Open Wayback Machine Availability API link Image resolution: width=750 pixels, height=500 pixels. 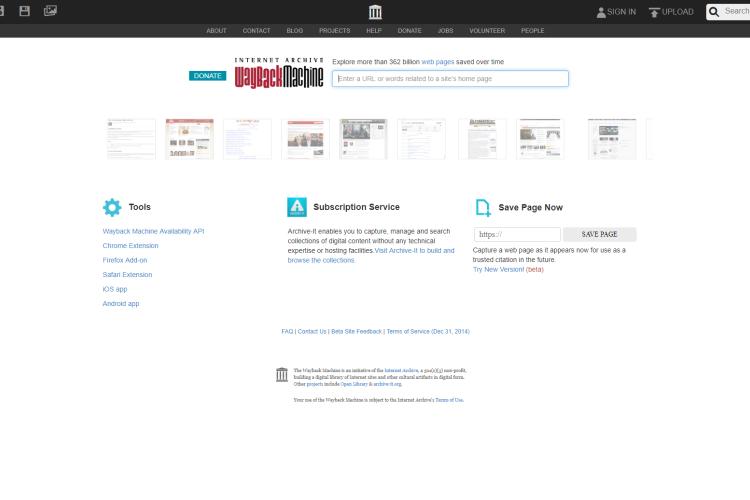[x=153, y=231]
